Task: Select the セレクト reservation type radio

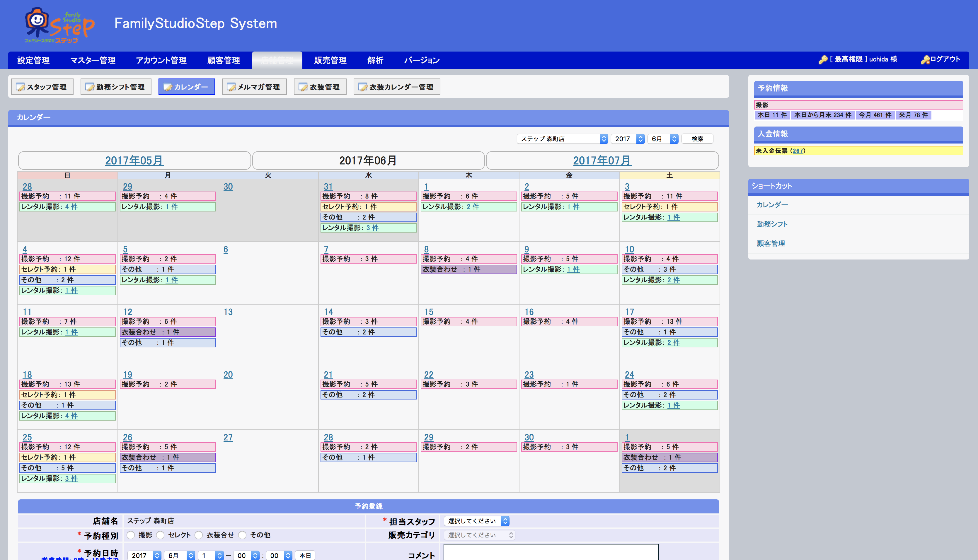Action: pos(161,535)
